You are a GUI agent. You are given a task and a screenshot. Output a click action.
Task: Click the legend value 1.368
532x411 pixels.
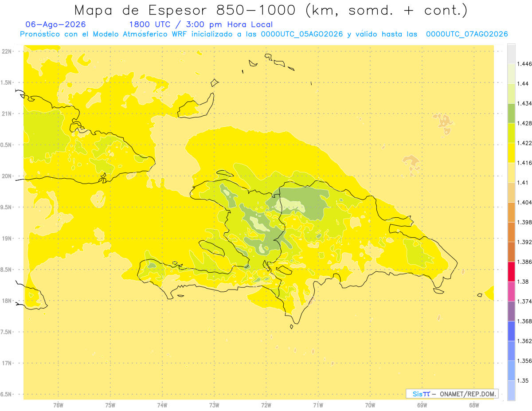tap(524, 321)
